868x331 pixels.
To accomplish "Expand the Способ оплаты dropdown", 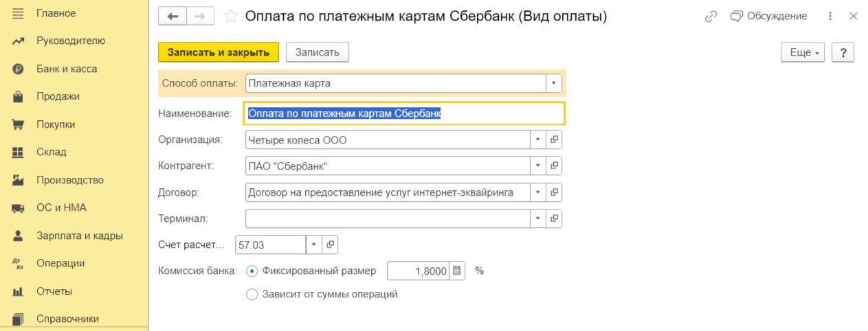I will [x=554, y=83].
